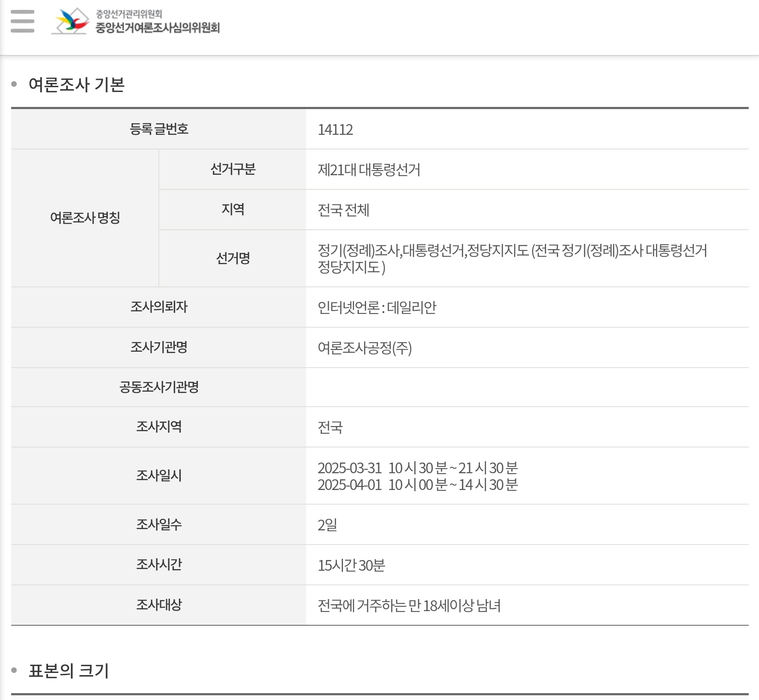Screen dimensions: 759x700
Task: Click the 조사일시 label cell
Action: pyautogui.click(x=159, y=476)
